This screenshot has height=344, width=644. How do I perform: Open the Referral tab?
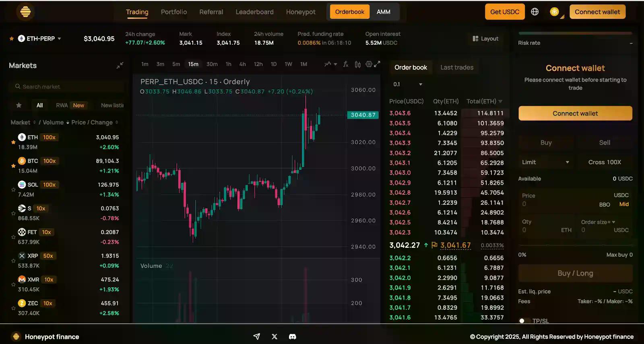point(211,12)
